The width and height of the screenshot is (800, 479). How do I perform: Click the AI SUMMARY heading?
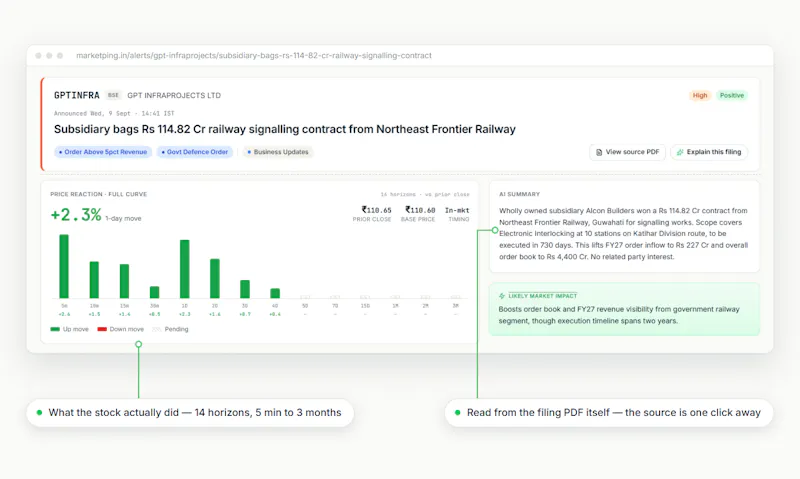(519, 194)
